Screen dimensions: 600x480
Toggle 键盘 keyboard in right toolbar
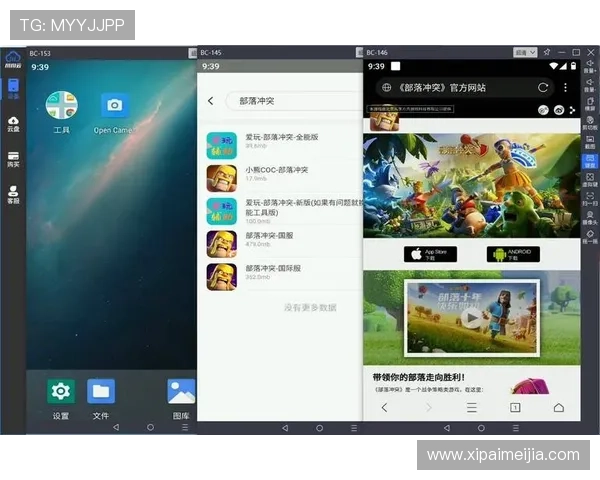point(590,161)
